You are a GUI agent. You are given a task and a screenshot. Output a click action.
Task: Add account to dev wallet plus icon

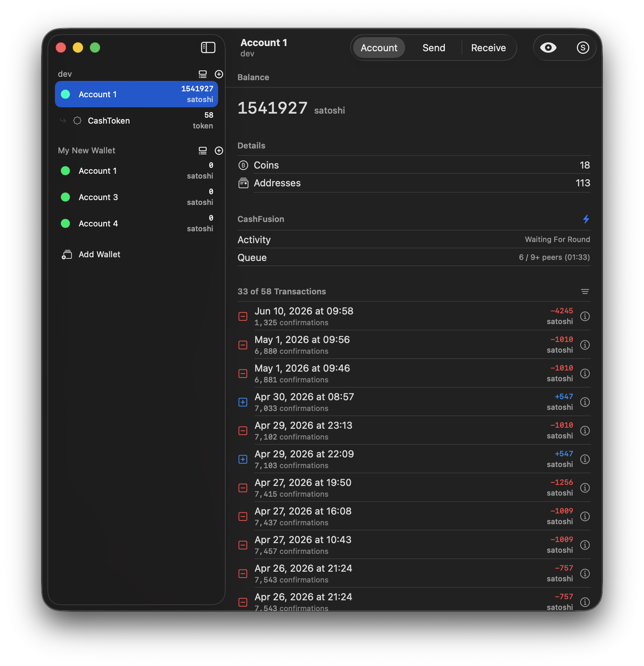[219, 74]
